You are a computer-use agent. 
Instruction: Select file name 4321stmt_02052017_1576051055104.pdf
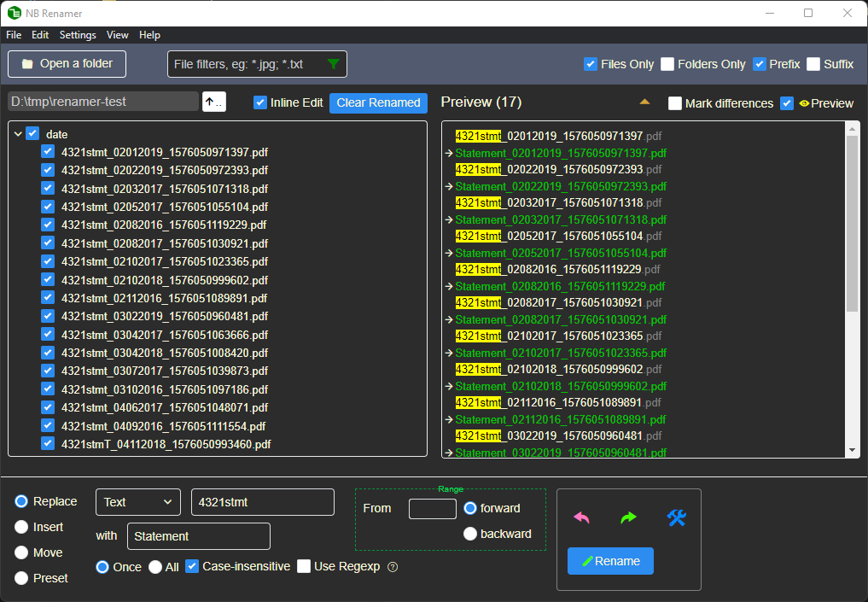click(165, 207)
